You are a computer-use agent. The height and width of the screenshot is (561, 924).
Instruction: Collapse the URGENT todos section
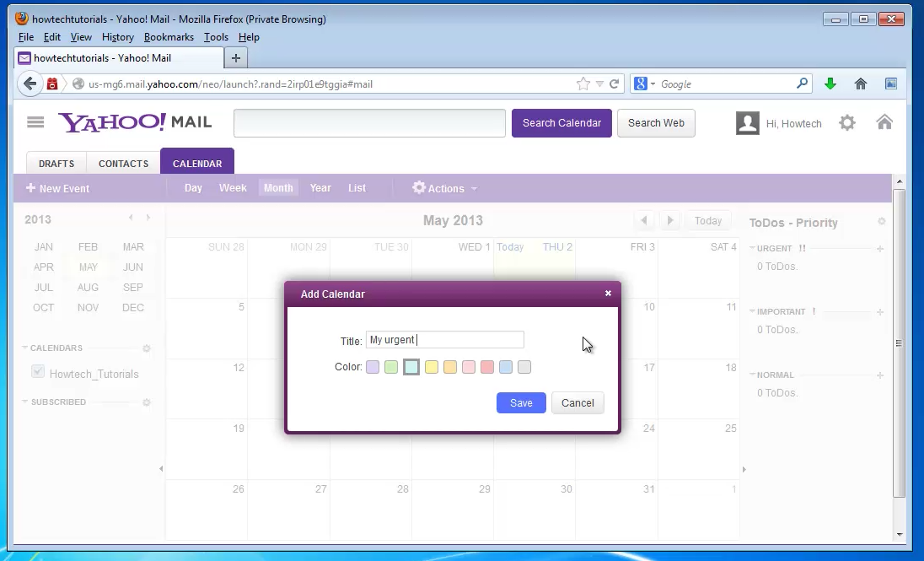pos(752,248)
